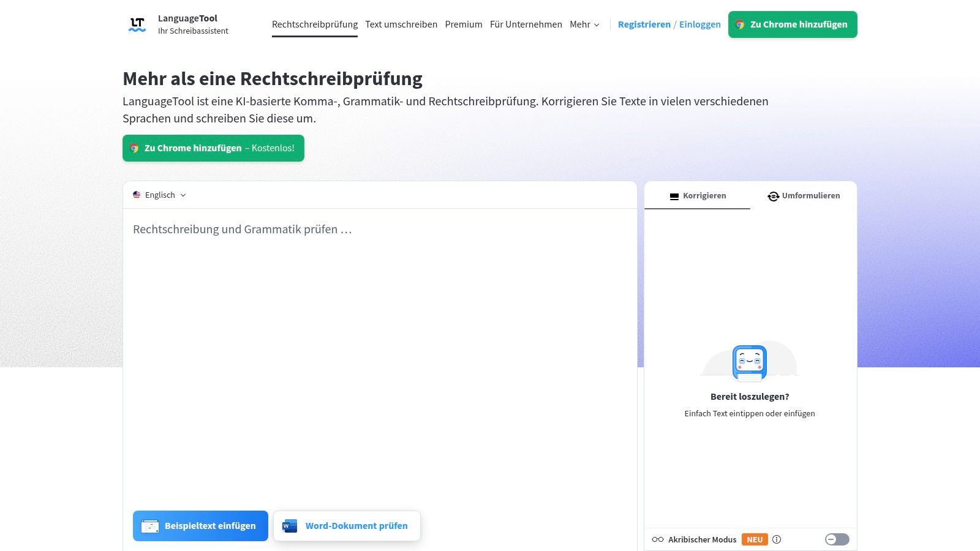Open Für Unternehmen page

(x=526, y=24)
